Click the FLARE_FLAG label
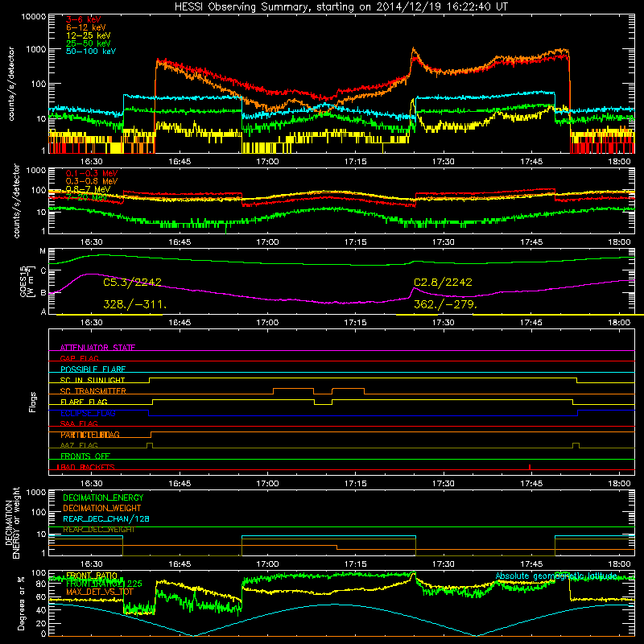 pyautogui.click(x=84, y=402)
